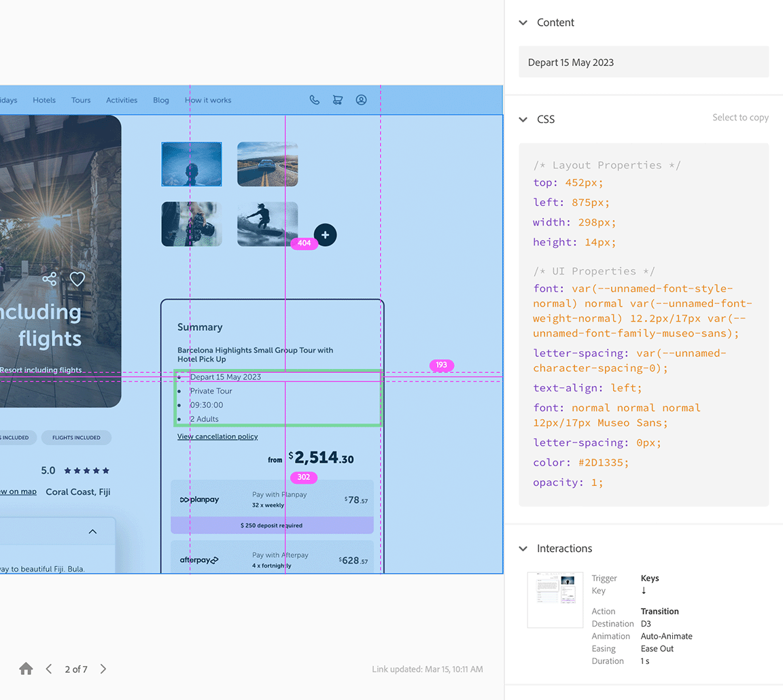Screen dimensions: 783x700
Task: Open the shopping cart icon
Action: pos(338,100)
